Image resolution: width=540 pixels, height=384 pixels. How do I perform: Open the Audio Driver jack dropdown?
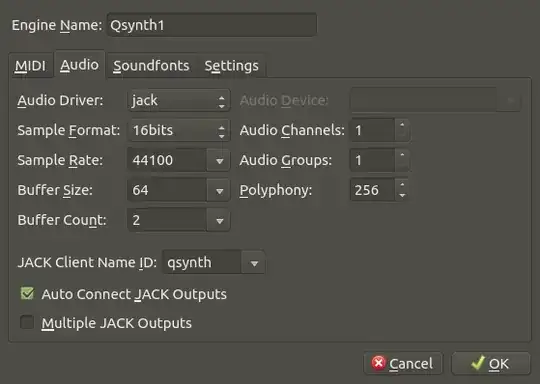click(x=178, y=101)
